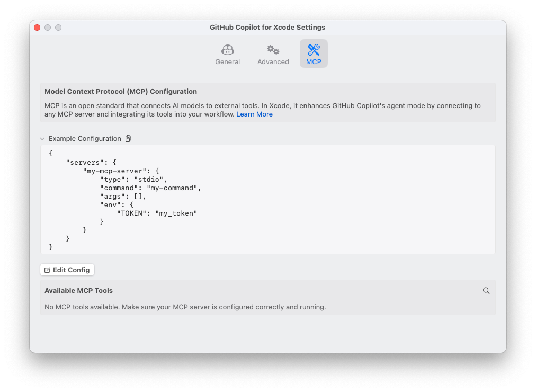
Task: Click the "TOKEN": "my_token" line
Action: coord(157,213)
